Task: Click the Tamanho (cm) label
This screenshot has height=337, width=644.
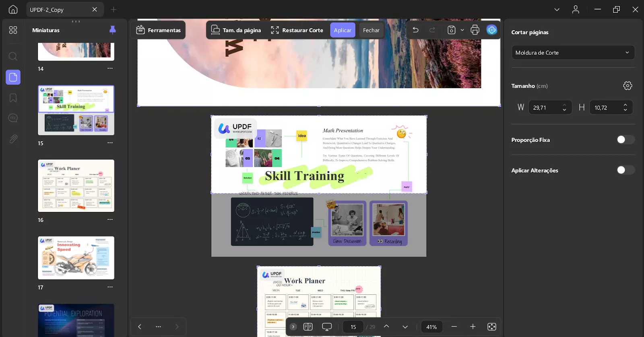Action: click(529, 86)
